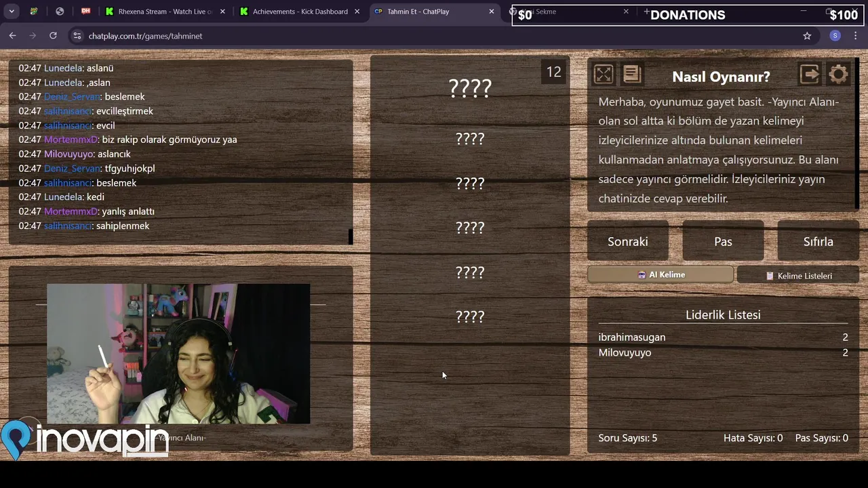Image resolution: width=868 pixels, height=488 pixels.
Task: Open the Chrome profile avatar
Action: 835,36
